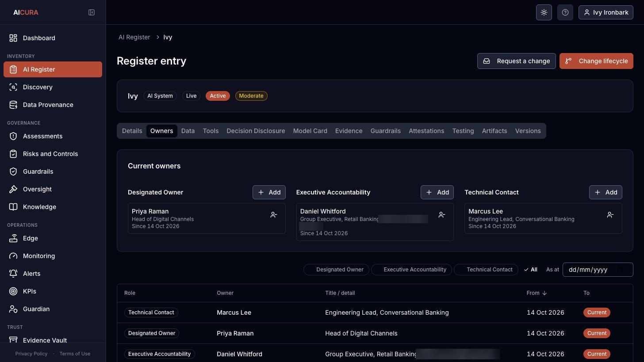Open the Versions tab
The image size is (644, 362).
pyautogui.click(x=528, y=131)
